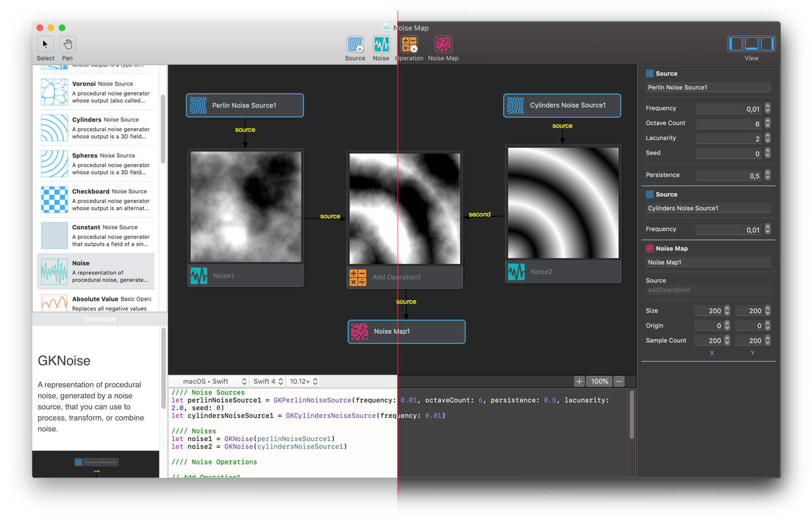Click the Cylinders source Frequency stepper

click(768, 229)
